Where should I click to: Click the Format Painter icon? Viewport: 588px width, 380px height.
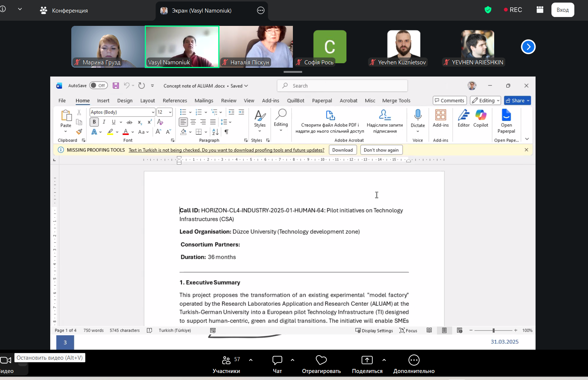[x=79, y=132]
